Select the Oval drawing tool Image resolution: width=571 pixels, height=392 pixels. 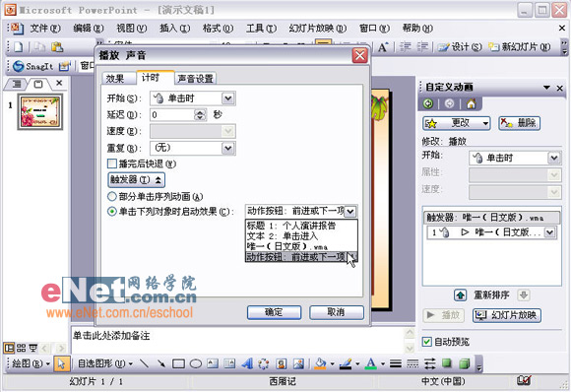coord(196,363)
